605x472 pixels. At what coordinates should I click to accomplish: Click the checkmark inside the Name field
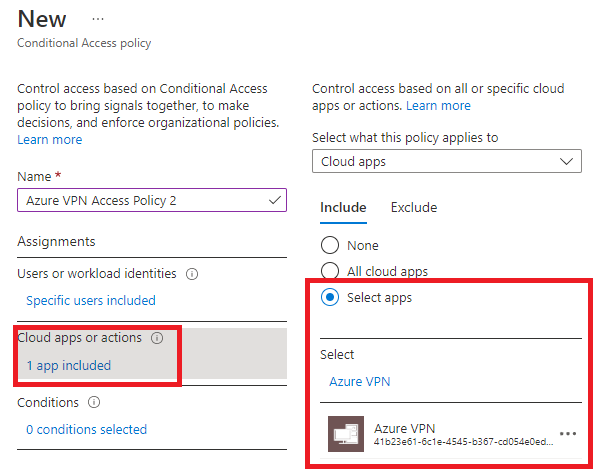[x=275, y=200]
